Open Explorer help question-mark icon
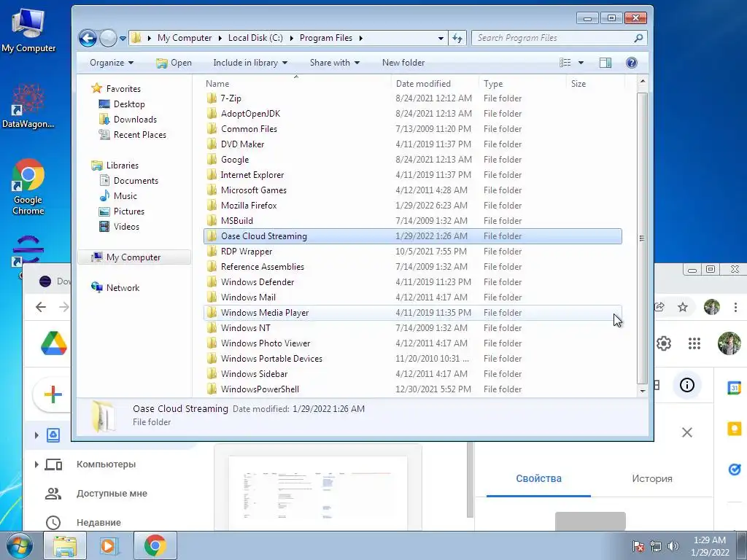This screenshot has width=747, height=560. (632, 63)
